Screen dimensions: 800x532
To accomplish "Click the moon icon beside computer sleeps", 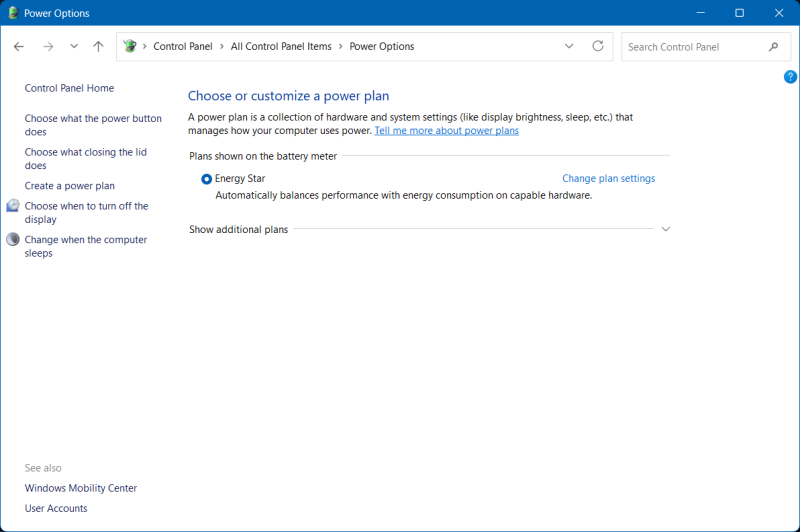I will [13, 240].
